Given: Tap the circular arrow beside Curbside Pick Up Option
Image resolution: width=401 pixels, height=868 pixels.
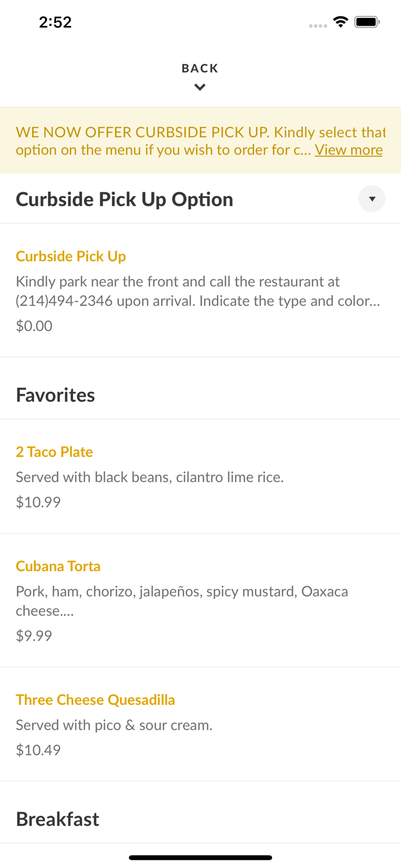Looking at the screenshot, I should [372, 198].
